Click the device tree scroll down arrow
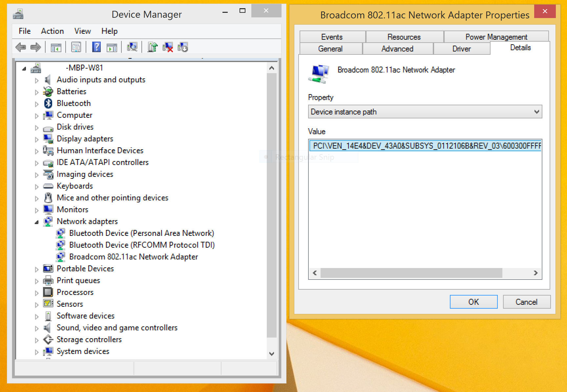This screenshot has width=567, height=392. click(272, 354)
